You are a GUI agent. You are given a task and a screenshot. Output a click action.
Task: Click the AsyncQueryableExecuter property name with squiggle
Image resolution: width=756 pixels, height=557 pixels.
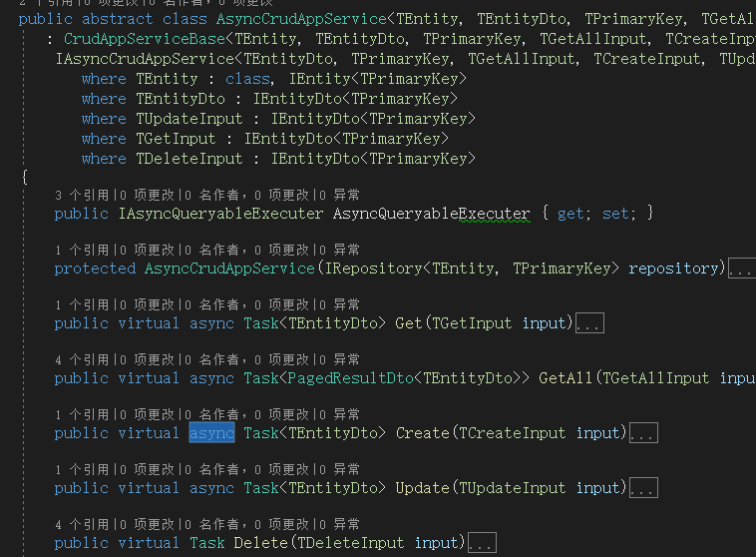pyautogui.click(x=432, y=214)
